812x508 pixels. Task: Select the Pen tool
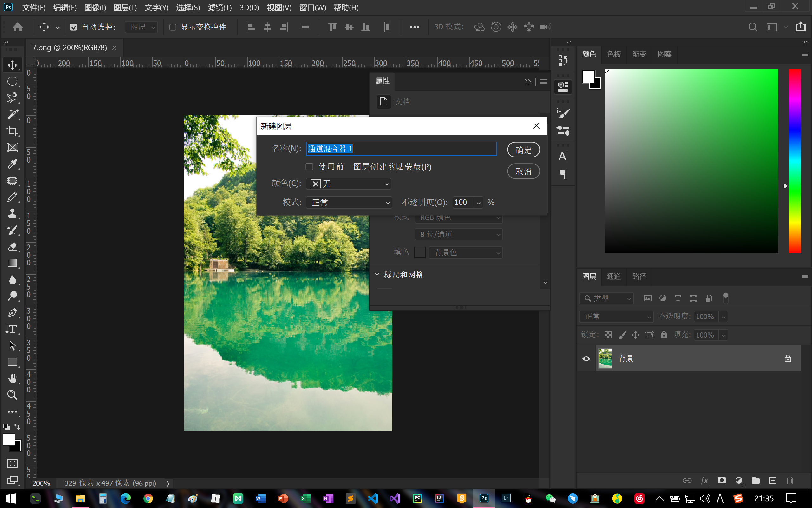[x=12, y=312]
